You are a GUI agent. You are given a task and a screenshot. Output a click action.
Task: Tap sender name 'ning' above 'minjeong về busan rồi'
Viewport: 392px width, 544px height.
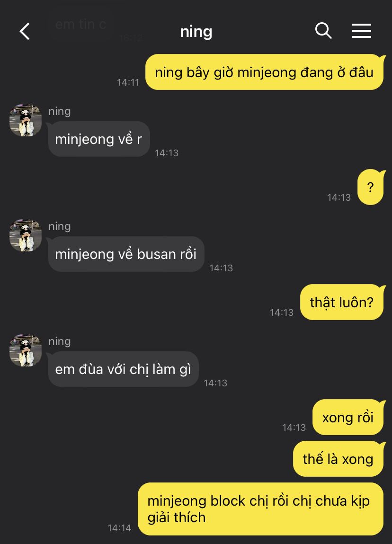pyautogui.click(x=60, y=227)
